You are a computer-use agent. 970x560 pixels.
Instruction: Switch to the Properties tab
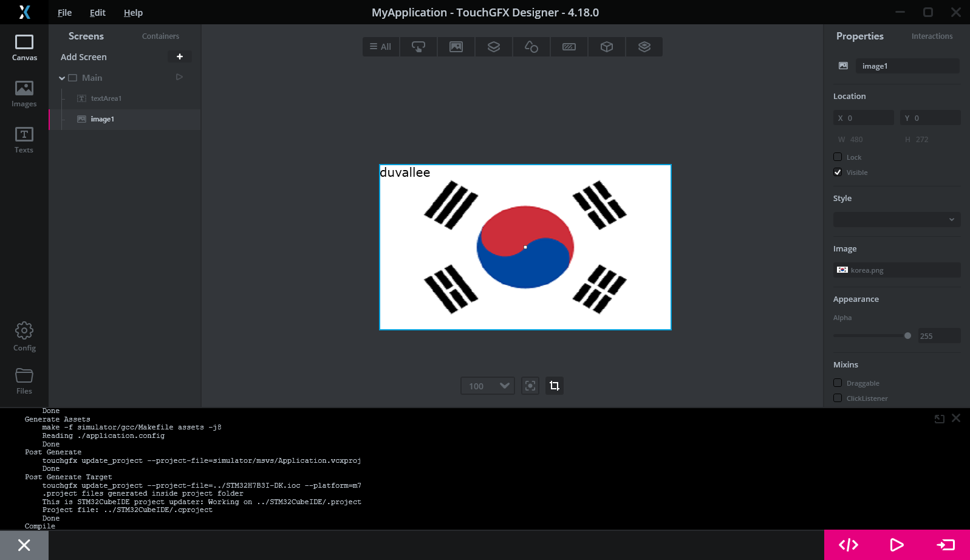[860, 36]
